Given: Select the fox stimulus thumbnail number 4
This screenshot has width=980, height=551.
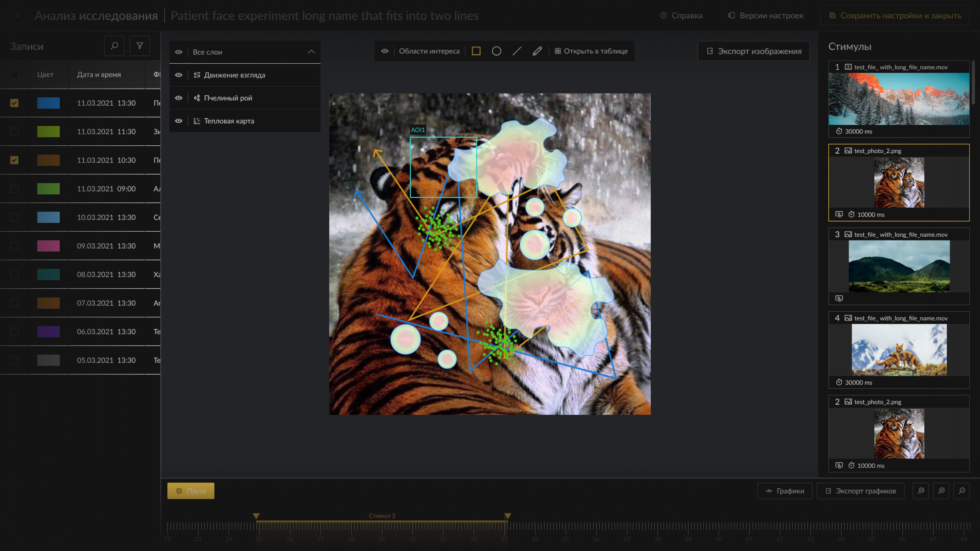Looking at the screenshot, I should point(899,350).
